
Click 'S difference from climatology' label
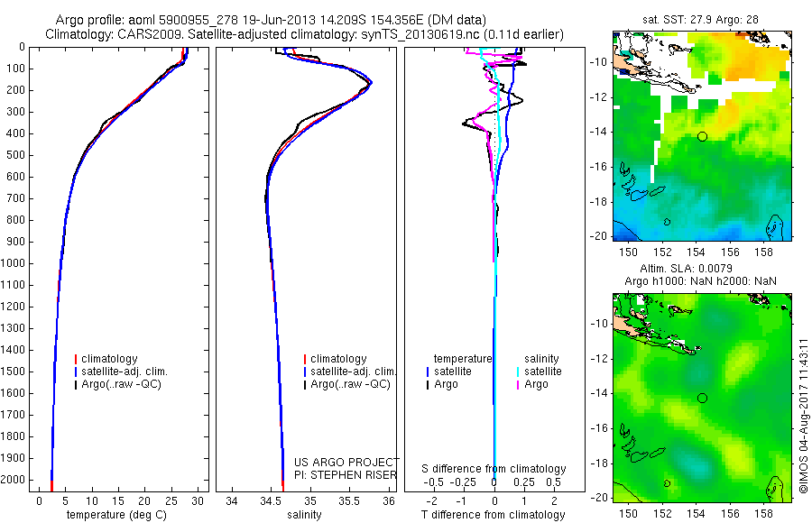pos(493,469)
